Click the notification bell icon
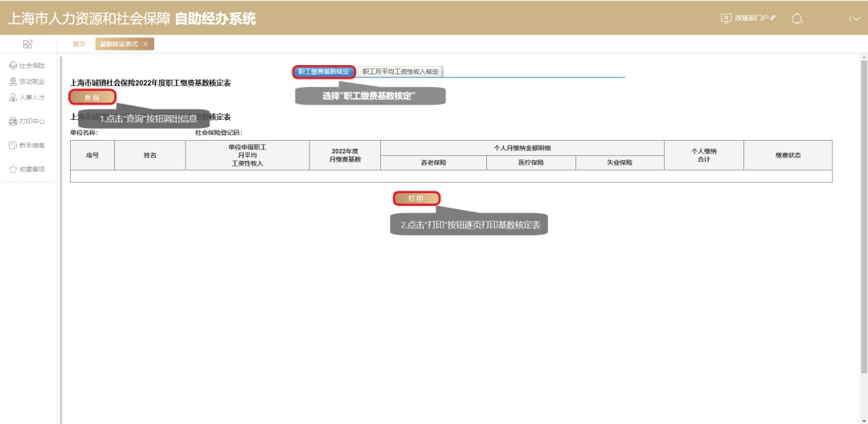The height and width of the screenshot is (424, 868). tap(796, 19)
